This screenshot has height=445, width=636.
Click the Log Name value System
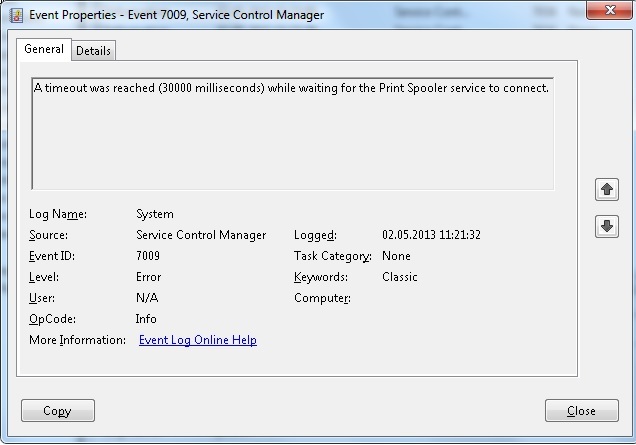click(x=155, y=214)
